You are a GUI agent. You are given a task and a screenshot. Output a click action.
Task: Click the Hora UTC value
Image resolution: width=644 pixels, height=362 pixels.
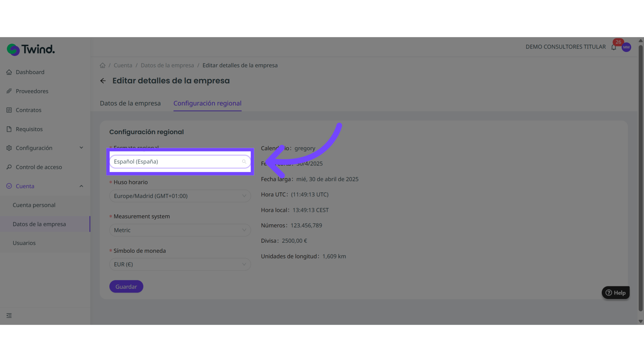(x=310, y=195)
